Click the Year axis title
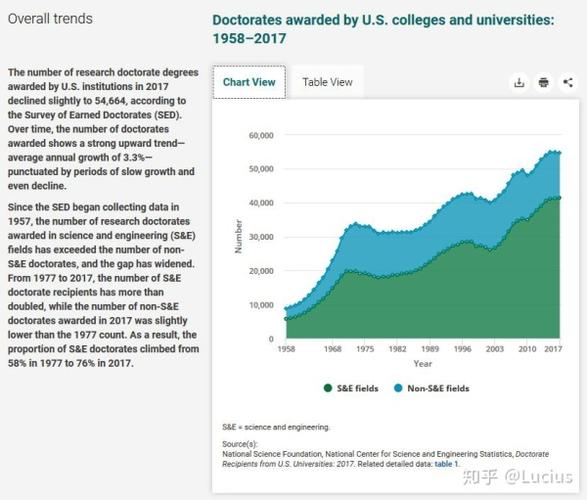The image size is (587, 500). [x=423, y=363]
